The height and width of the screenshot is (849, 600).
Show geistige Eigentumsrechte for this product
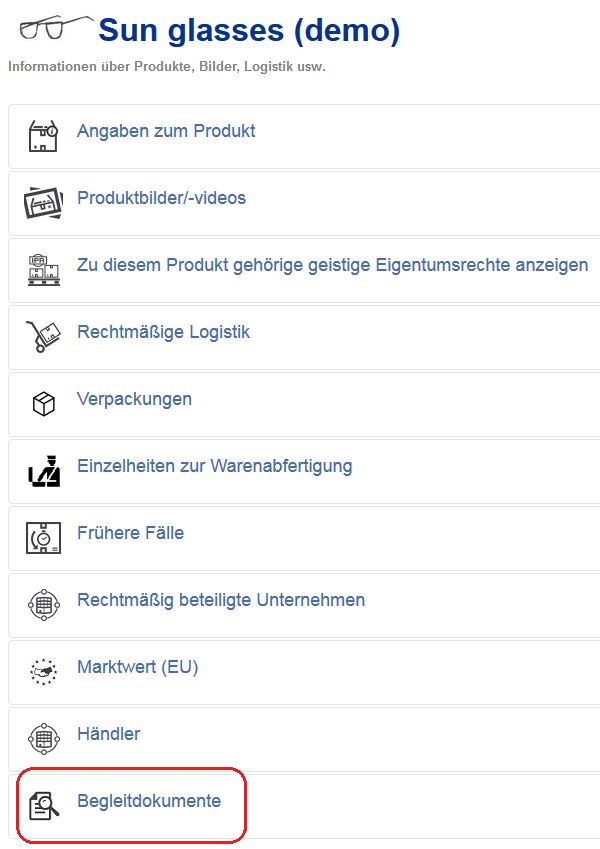(x=332, y=265)
